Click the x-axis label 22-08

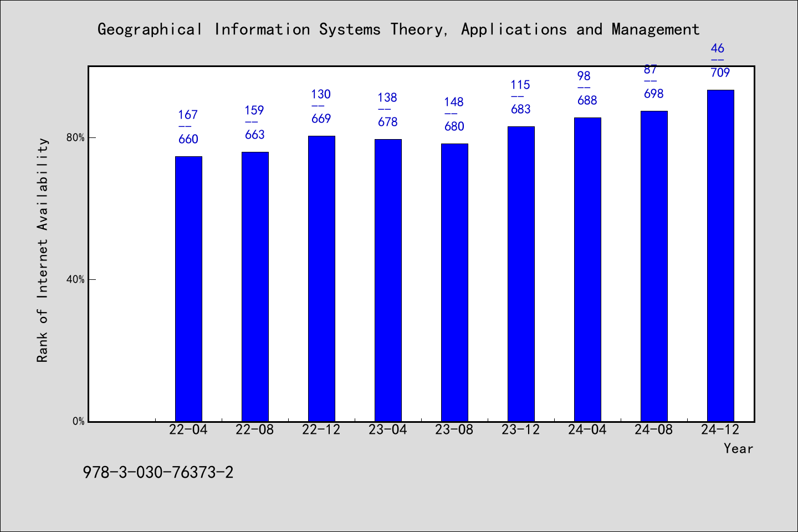[255, 429]
